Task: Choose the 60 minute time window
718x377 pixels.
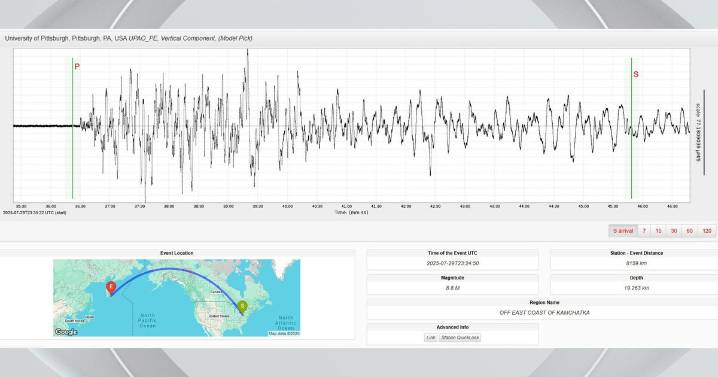Action: (690, 231)
